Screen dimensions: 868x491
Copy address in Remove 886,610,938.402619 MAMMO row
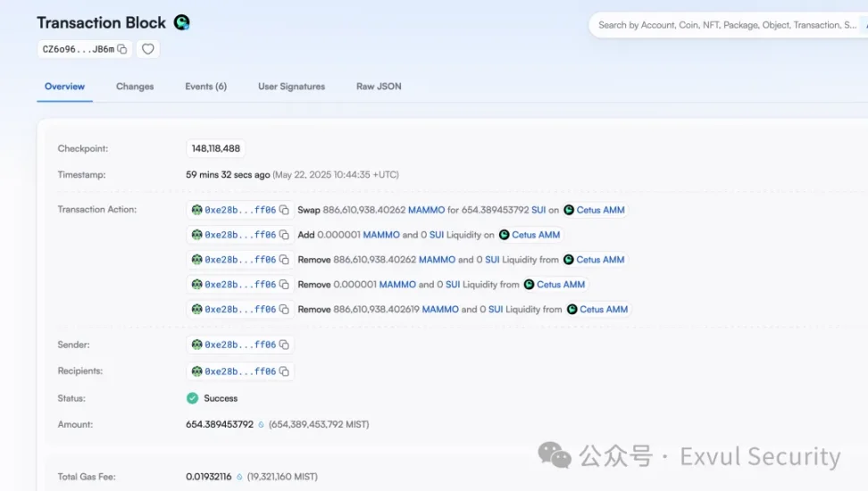(x=284, y=310)
